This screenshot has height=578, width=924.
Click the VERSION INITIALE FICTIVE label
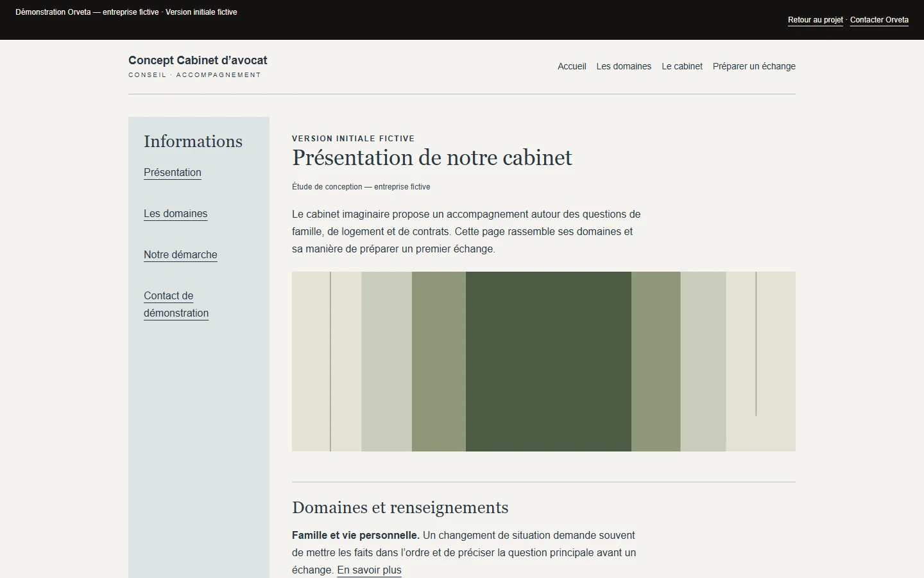pyautogui.click(x=353, y=138)
